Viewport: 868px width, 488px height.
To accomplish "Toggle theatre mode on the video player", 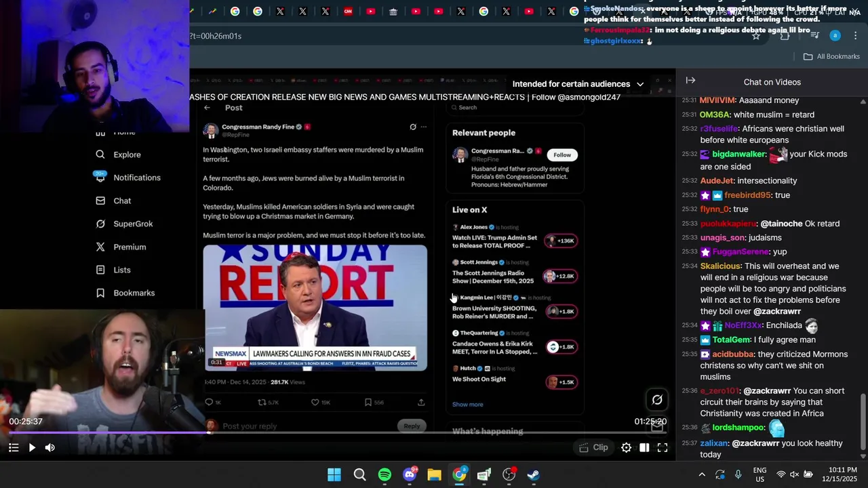I will 644,447.
